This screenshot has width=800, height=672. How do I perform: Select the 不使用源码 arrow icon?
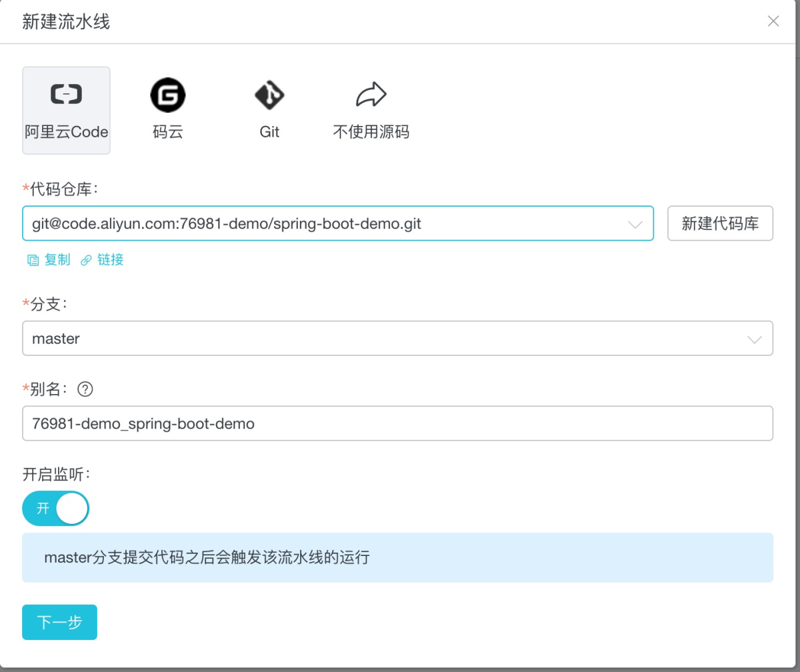[x=371, y=95]
